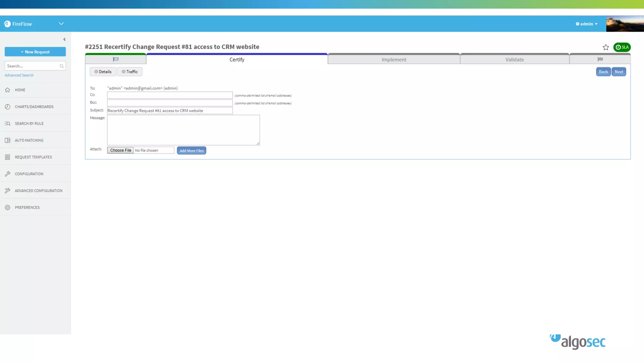Click inside the Message text area
This screenshot has width=644, height=362.
[183, 130]
